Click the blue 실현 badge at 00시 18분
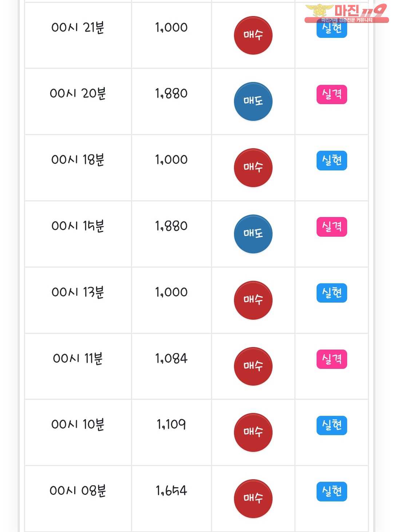This screenshot has width=393, height=532. (x=332, y=161)
